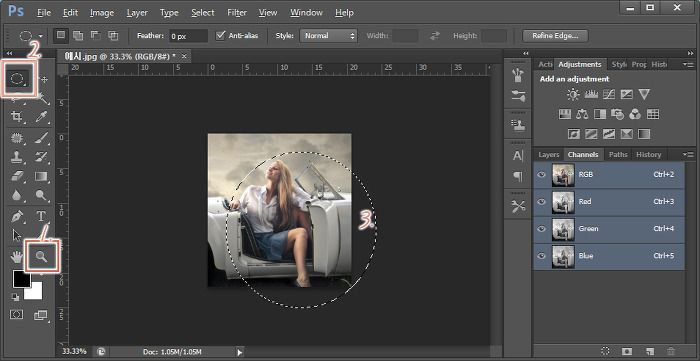
Task: Add a Color Lookup adjustment
Action: tap(653, 114)
